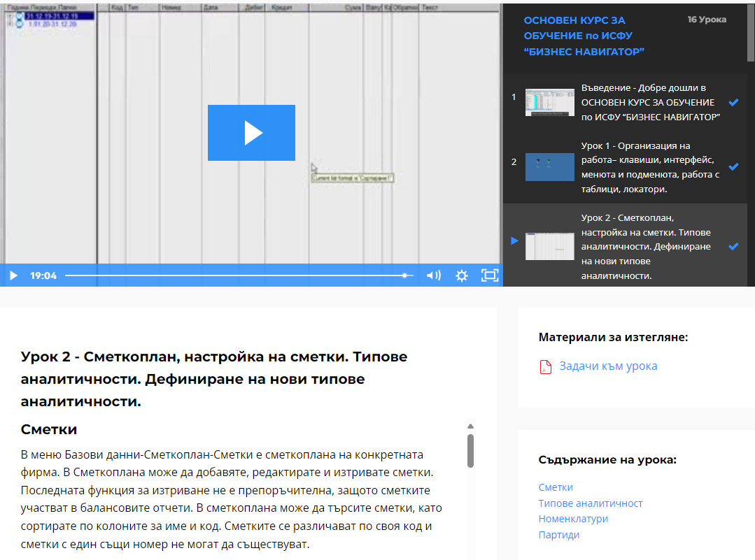Viewport: 755px width, 560px height.
Task: Seek on the video progress bar
Action: point(239,275)
